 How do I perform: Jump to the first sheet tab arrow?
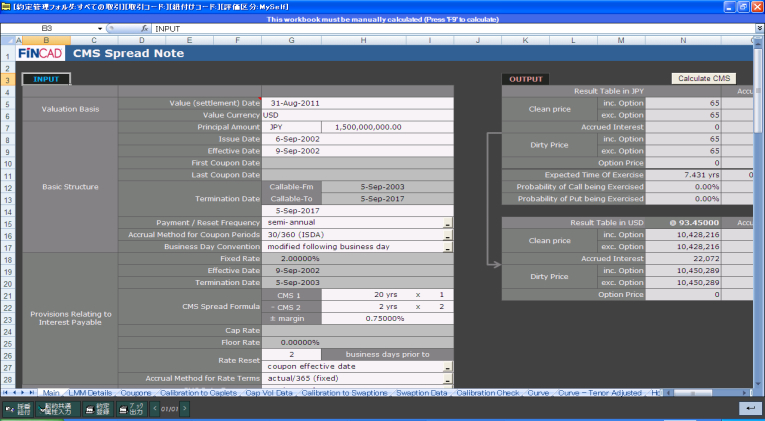pos(5,393)
